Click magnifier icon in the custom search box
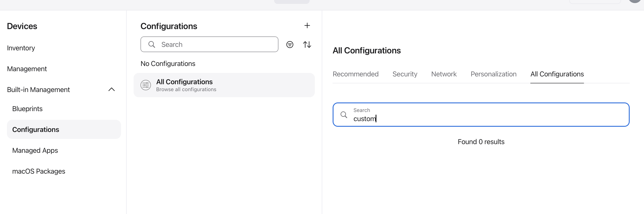644x214 pixels. [344, 115]
